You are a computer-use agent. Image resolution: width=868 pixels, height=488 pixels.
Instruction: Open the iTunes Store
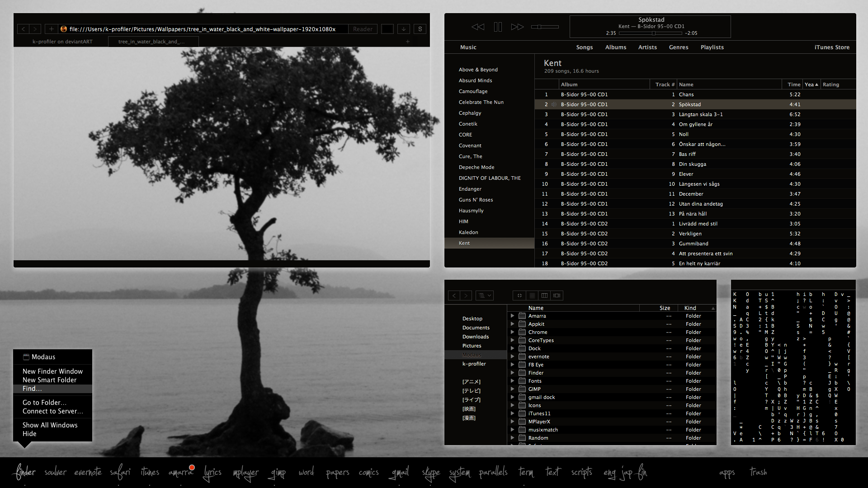832,47
